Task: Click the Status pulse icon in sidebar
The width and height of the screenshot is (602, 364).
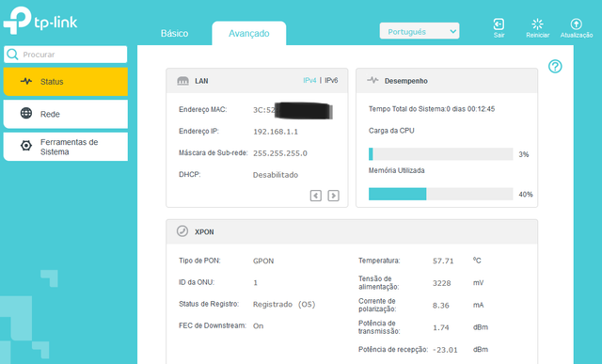Action: pyautogui.click(x=26, y=81)
